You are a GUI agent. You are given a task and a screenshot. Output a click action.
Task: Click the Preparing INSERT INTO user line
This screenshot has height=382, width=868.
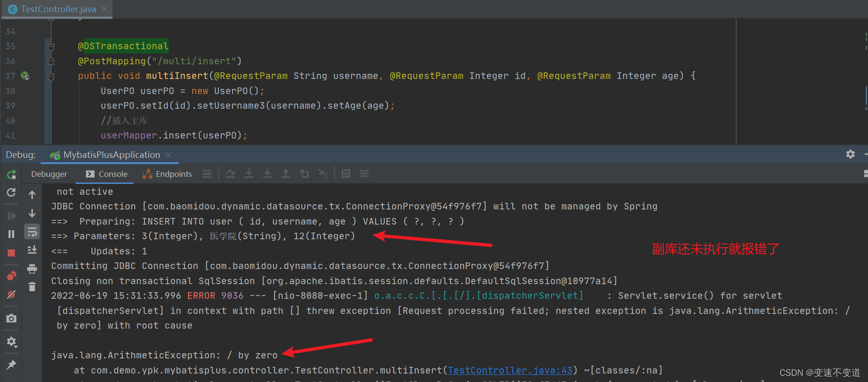tap(258, 221)
